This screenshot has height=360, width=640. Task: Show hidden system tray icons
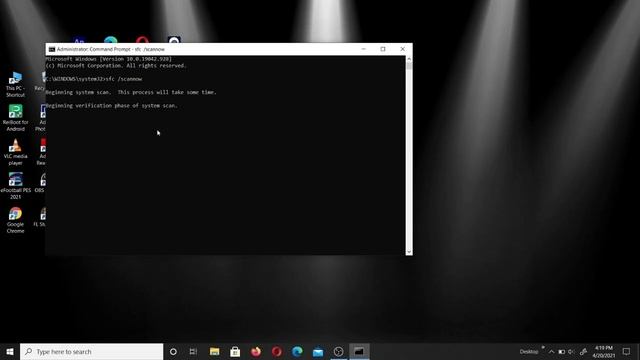[552, 352]
